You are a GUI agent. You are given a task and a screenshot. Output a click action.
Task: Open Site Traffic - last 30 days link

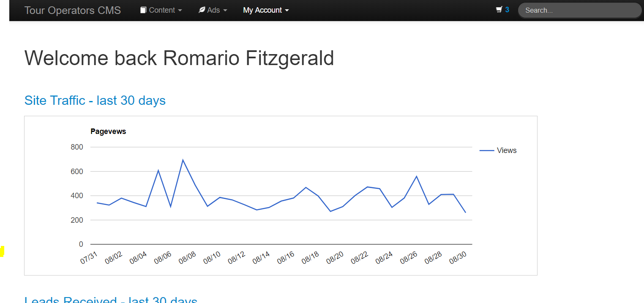click(x=95, y=101)
